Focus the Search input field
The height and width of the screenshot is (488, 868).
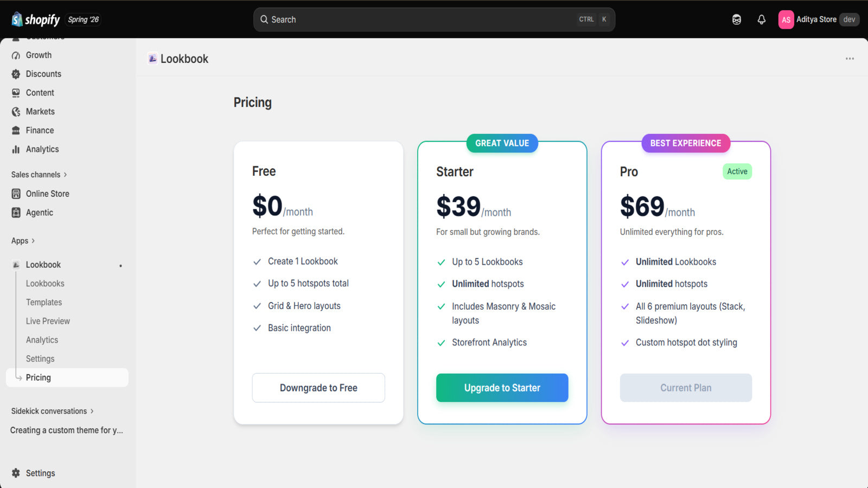click(434, 20)
